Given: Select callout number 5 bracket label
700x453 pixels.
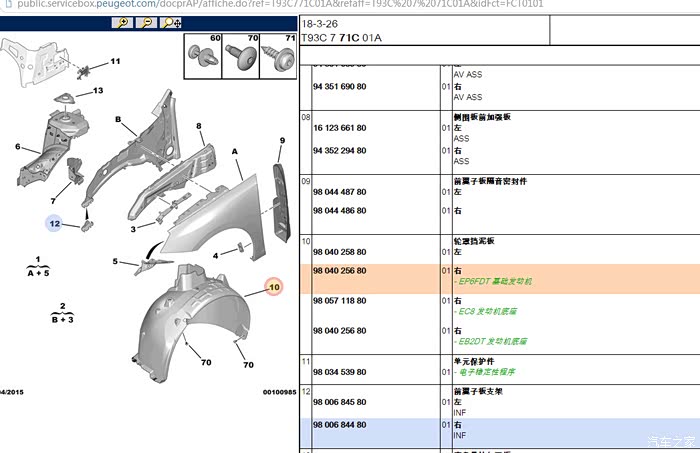Looking at the screenshot, I should (115, 262).
